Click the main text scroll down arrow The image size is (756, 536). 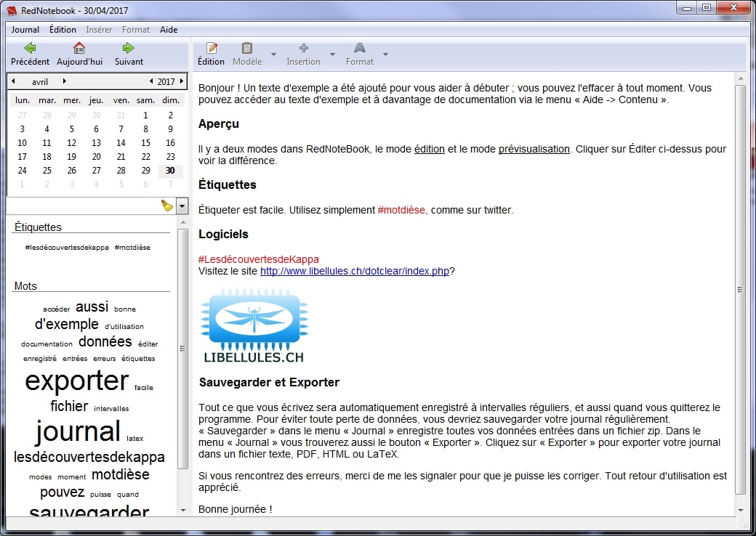(740, 510)
